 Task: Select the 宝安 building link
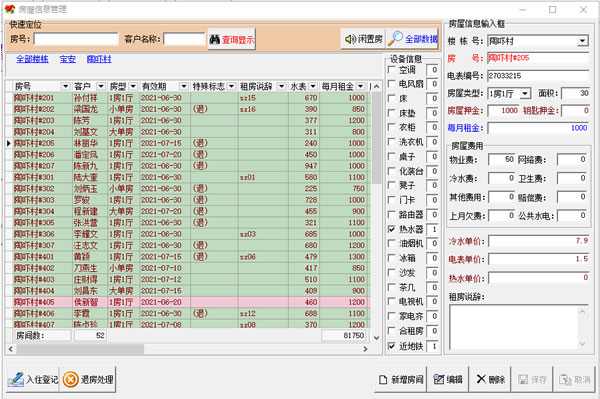67,59
